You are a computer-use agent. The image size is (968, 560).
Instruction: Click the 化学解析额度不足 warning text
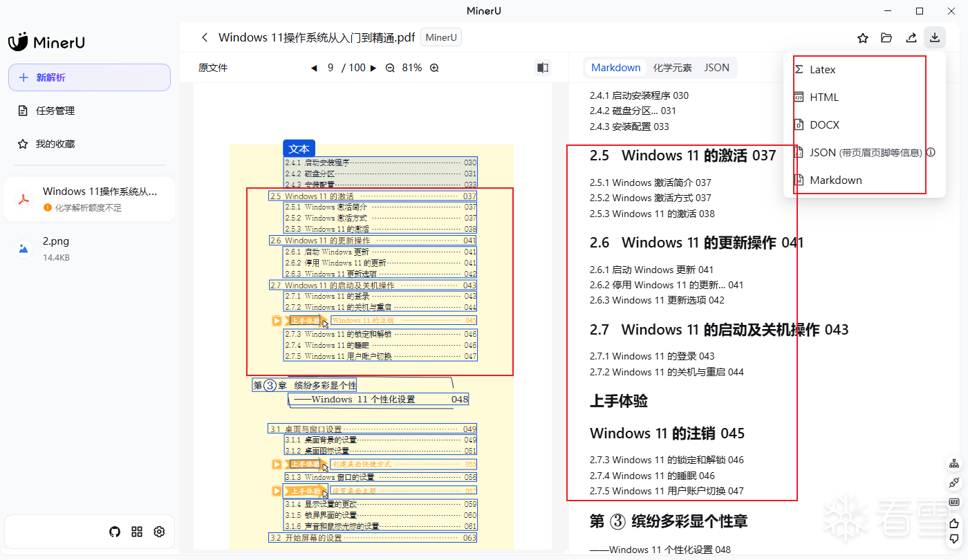coord(88,207)
